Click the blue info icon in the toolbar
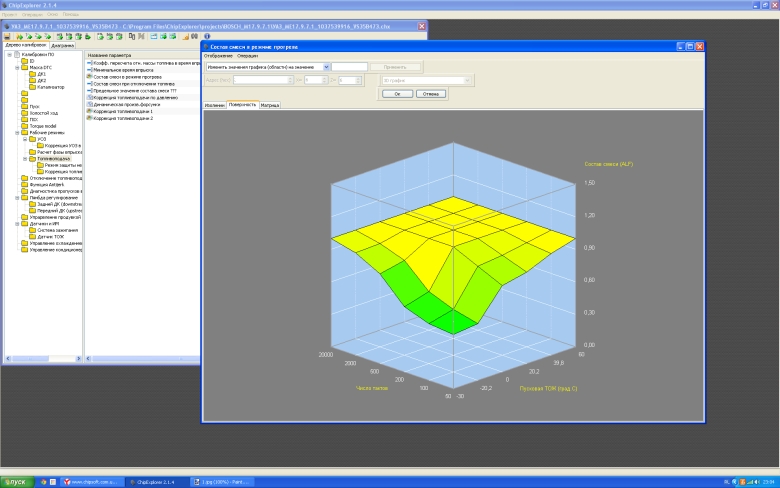780x488 pixels. click(x=206, y=36)
